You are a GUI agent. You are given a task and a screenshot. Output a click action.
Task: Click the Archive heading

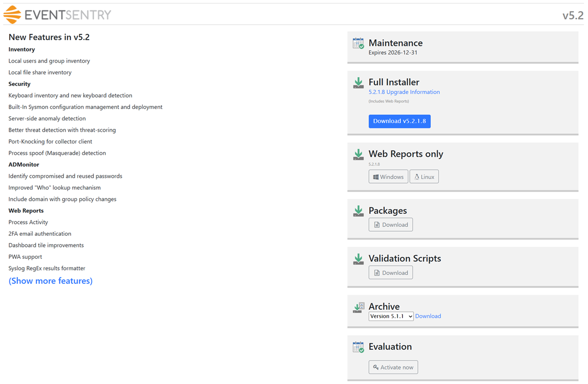(384, 306)
